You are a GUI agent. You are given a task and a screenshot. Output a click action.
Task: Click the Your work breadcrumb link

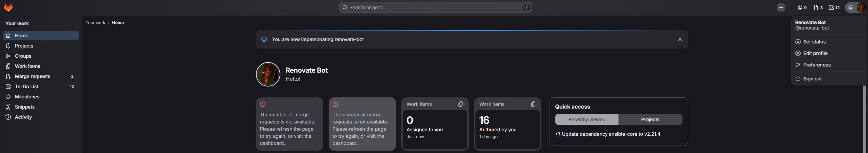[96, 23]
